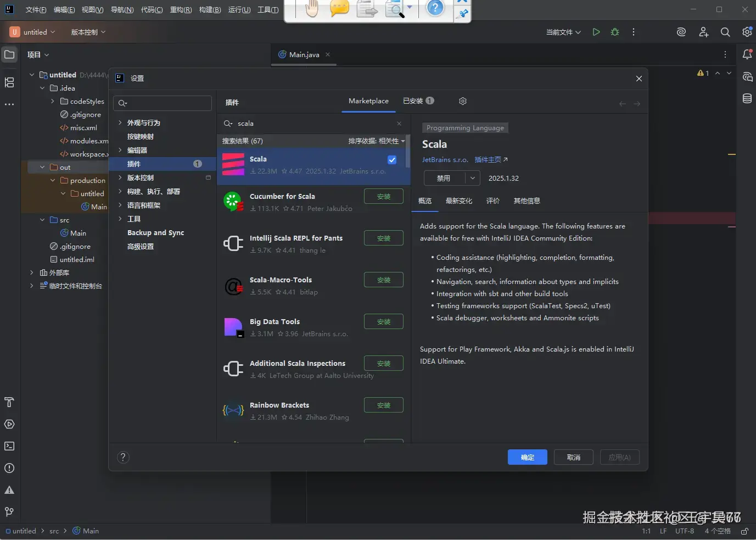Select the Main.java editor tab
The image size is (756, 540).
click(x=304, y=54)
